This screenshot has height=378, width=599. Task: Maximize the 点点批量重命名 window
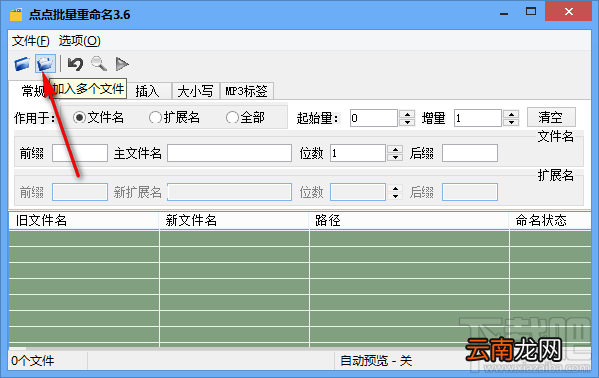[531, 12]
